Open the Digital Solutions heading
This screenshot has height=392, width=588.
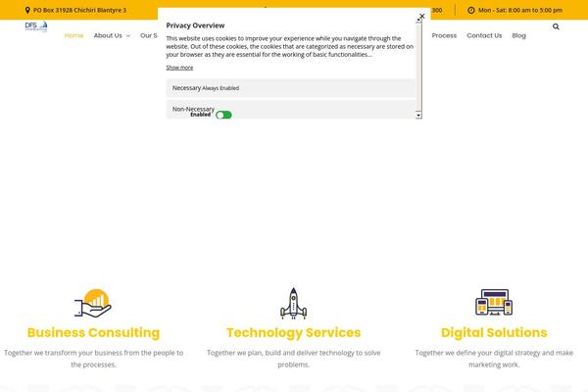pyautogui.click(x=494, y=333)
